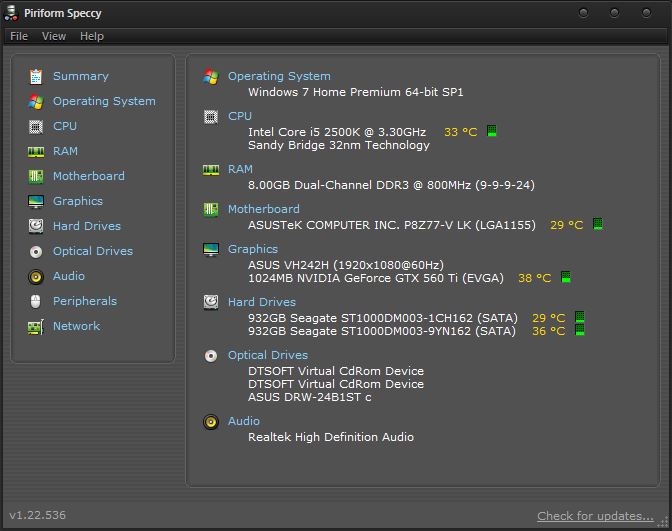Open RAM section via memory stick icon
Viewport: 672px width, 531px height.
[x=36, y=152]
